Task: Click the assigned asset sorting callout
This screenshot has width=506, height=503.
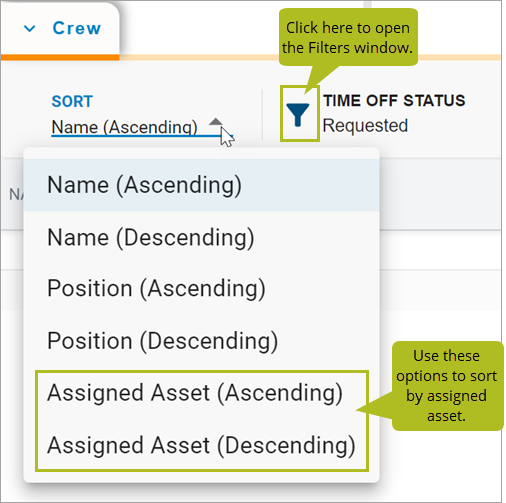Action: (447, 386)
